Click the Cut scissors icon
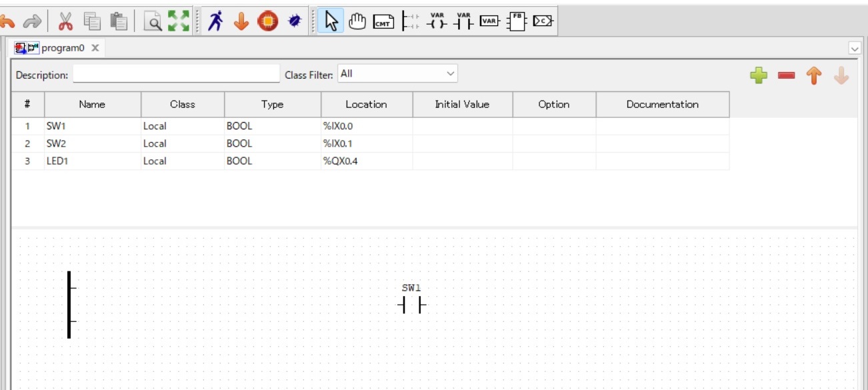 [x=65, y=22]
